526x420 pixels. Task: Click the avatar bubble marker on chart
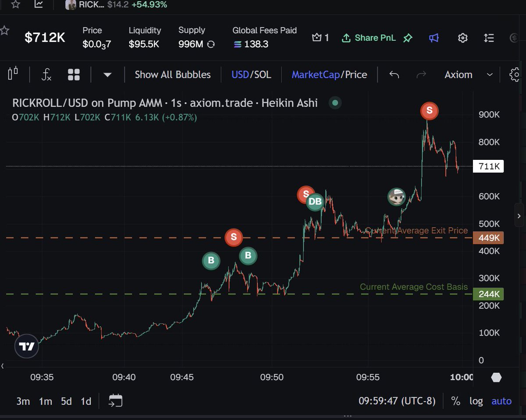pos(397,197)
